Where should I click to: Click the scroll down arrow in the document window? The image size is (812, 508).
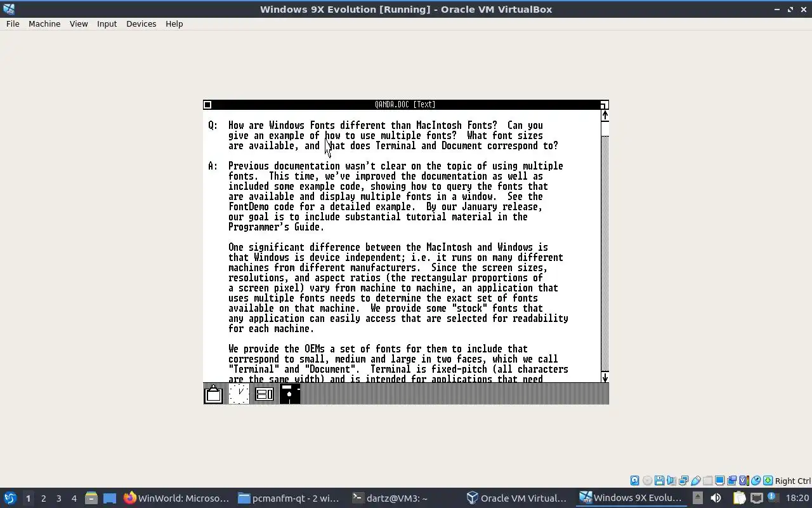click(605, 377)
